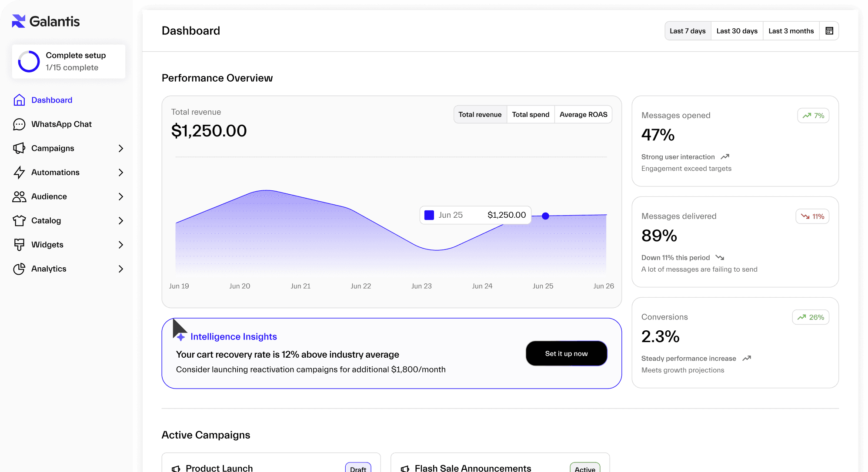Expand the Analytics submenu chevron

121,269
